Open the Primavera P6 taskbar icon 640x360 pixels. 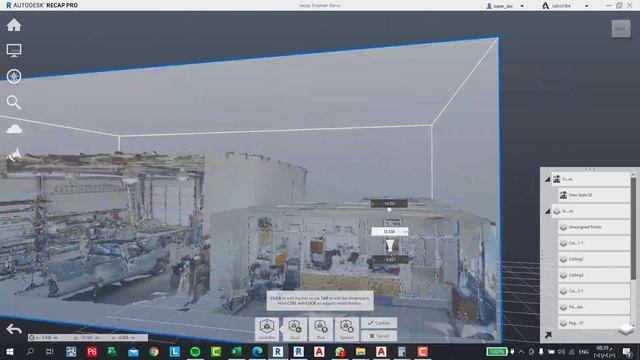pos(92,351)
